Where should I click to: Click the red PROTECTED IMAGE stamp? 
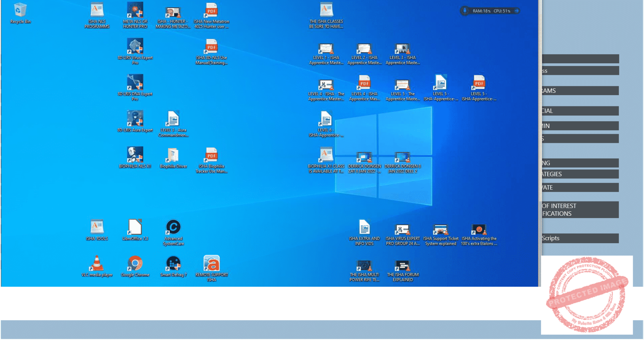pyautogui.click(x=587, y=295)
